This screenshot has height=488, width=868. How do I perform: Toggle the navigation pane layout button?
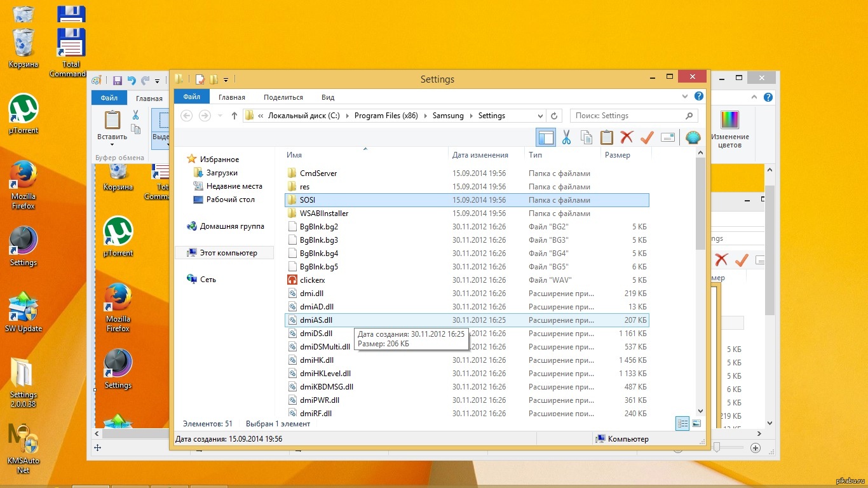545,137
